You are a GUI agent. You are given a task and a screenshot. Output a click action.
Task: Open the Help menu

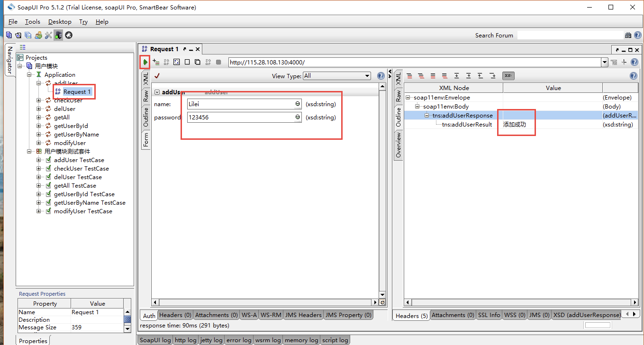(x=102, y=22)
